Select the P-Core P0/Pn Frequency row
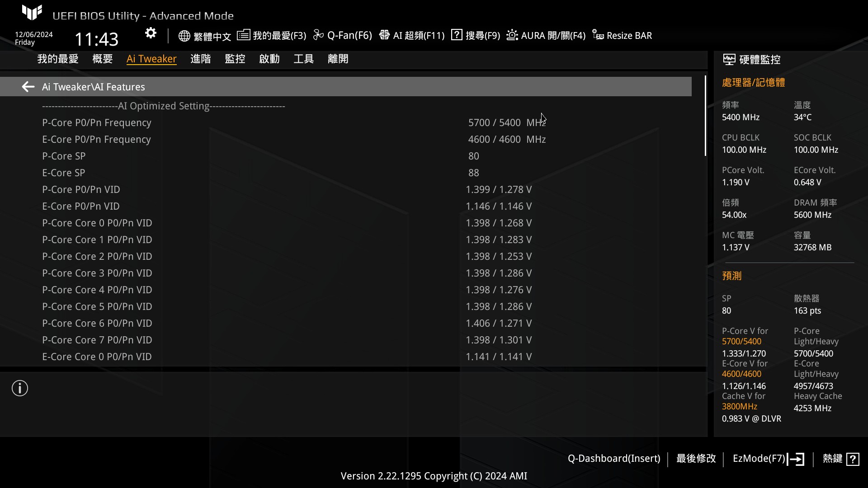This screenshot has width=868, height=488. click(346, 122)
